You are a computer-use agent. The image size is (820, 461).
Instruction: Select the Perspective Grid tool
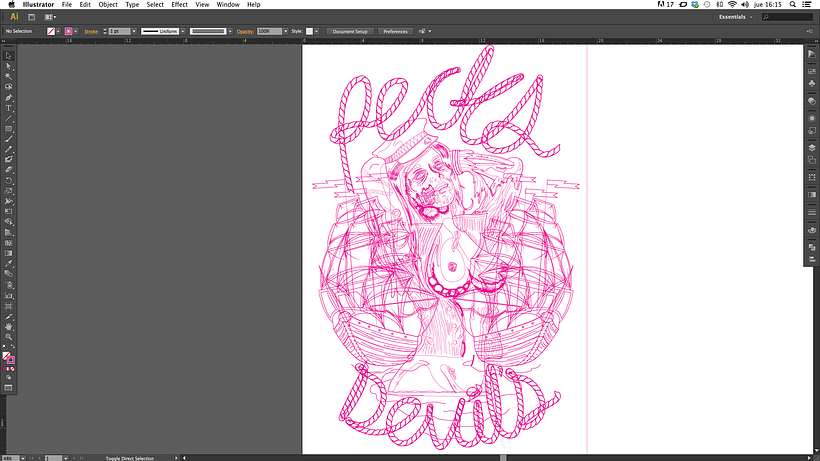click(x=8, y=233)
